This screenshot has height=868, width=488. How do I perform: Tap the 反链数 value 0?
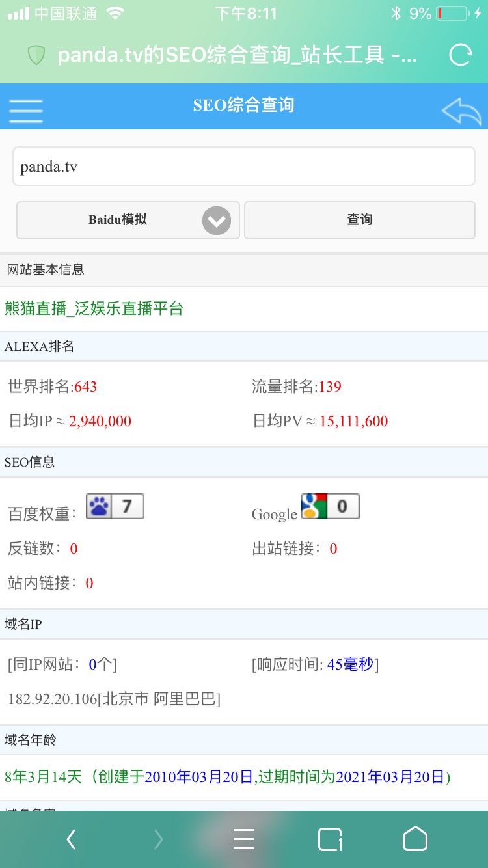(x=74, y=549)
